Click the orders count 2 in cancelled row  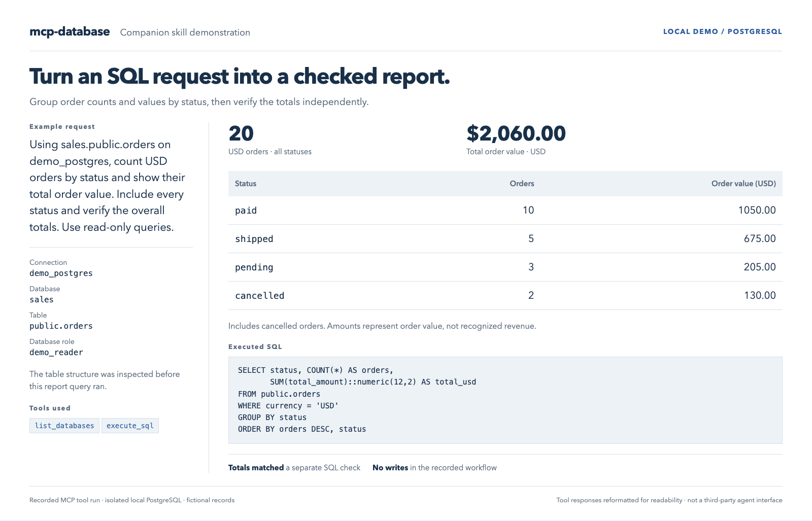point(531,295)
